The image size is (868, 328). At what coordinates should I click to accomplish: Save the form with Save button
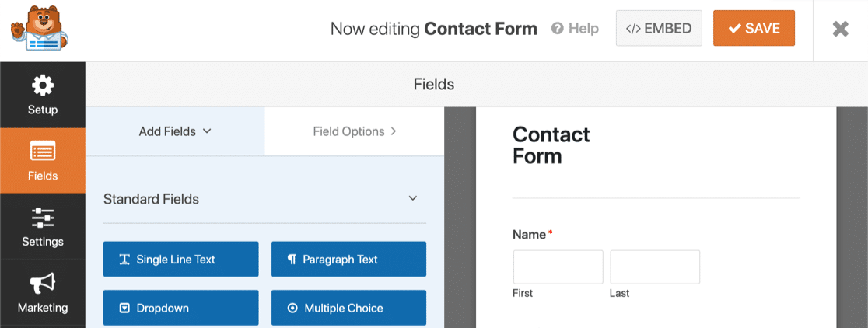click(x=754, y=28)
